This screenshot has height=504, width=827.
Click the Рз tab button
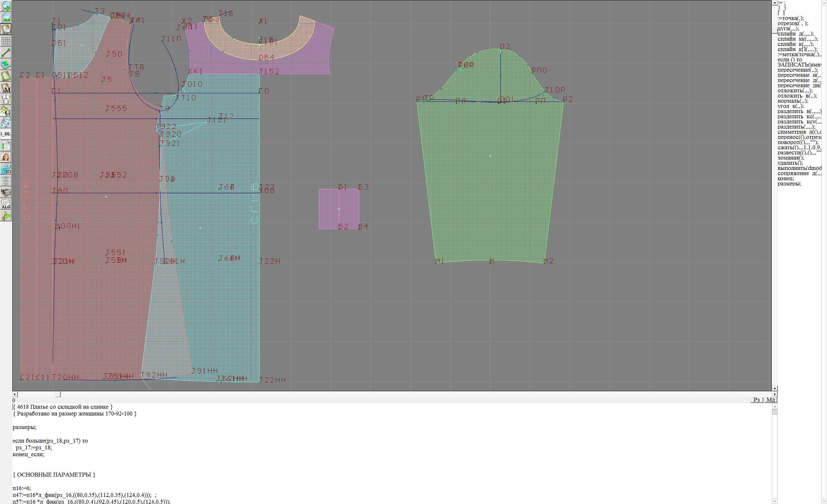tap(757, 400)
